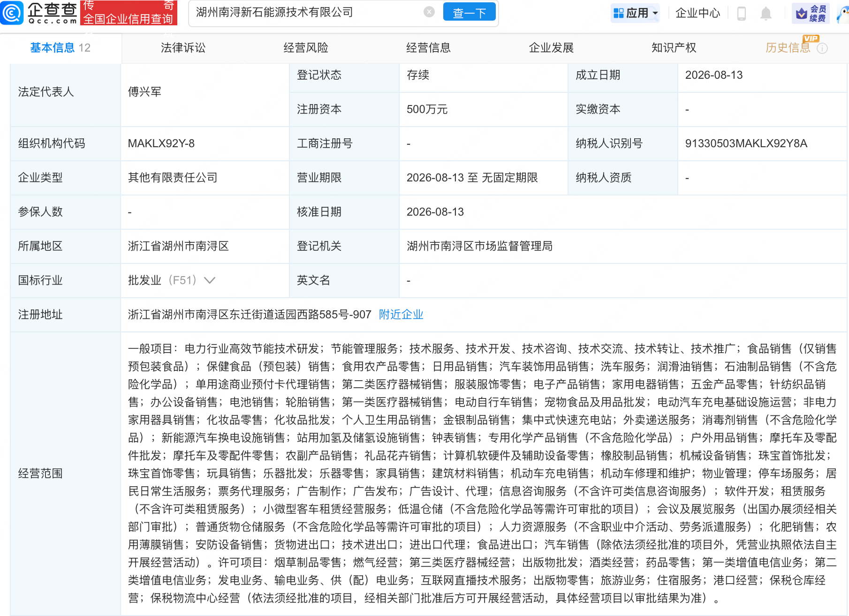Expand the 批发业 (F51) industry chevron
The image size is (849, 616).
pos(210,280)
